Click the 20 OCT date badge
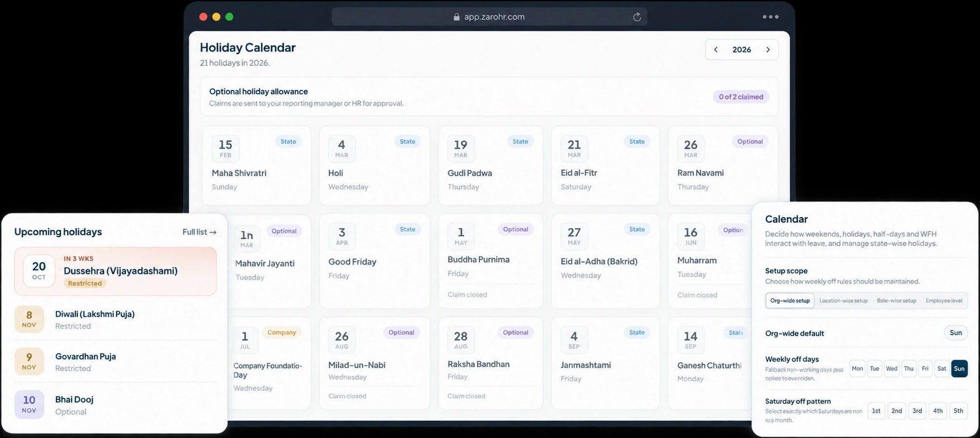Viewport: 980px width, 438px height. (x=39, y=271)
